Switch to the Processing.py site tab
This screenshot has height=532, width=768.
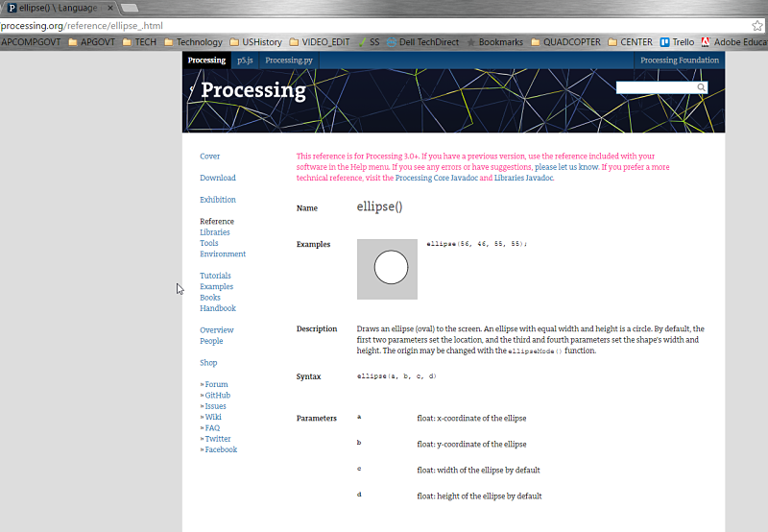[x=289, y=60]
